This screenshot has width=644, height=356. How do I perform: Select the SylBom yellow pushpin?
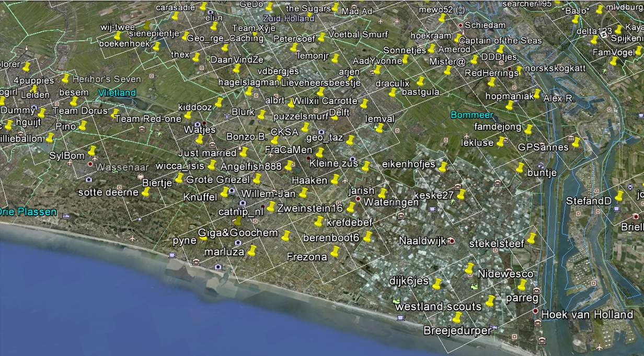click(93, 151)
